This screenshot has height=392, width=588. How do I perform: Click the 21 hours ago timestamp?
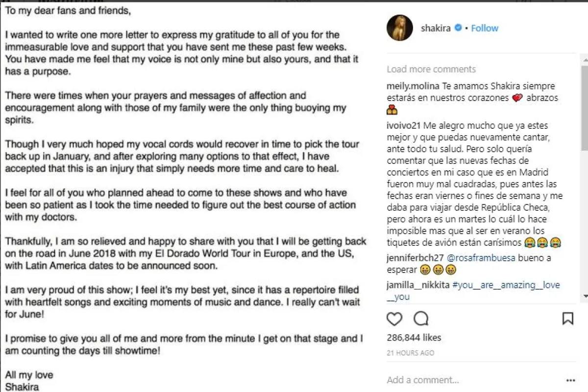pyautogui.click(x=411, y=353)
